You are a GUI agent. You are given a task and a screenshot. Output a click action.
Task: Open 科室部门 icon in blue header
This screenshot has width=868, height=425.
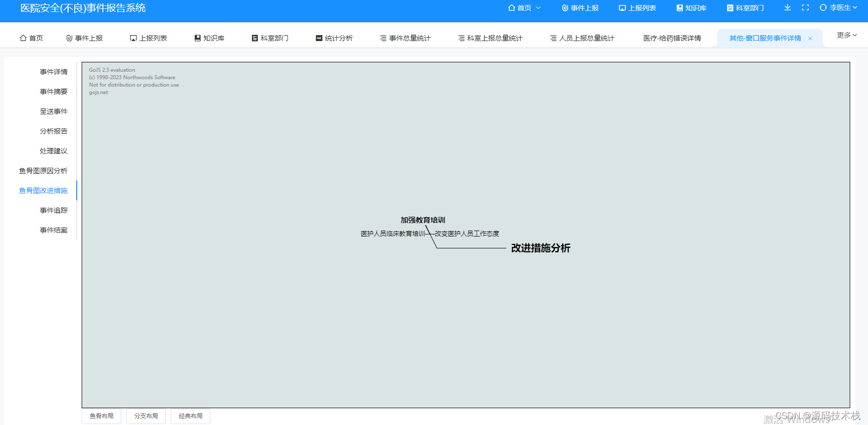point(730,8)
